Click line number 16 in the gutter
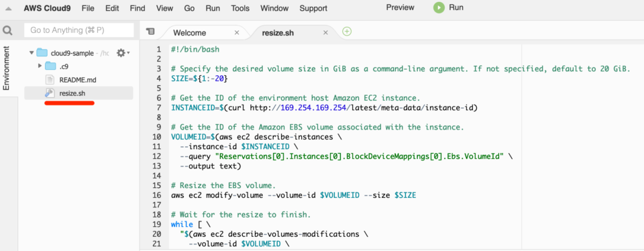Viewport: 644px width, 251px height. (157, 195)
